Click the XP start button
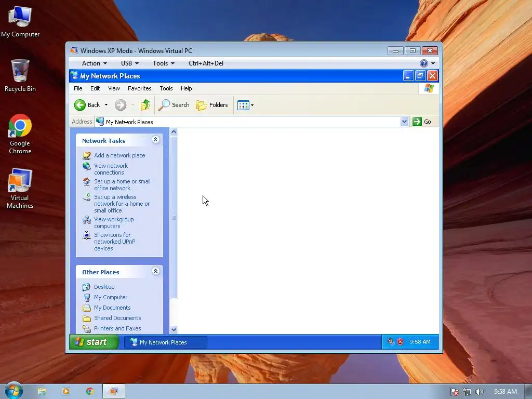The height and width of the screenshot is (399, 532). pyautogui.click(x=94, y=342)
